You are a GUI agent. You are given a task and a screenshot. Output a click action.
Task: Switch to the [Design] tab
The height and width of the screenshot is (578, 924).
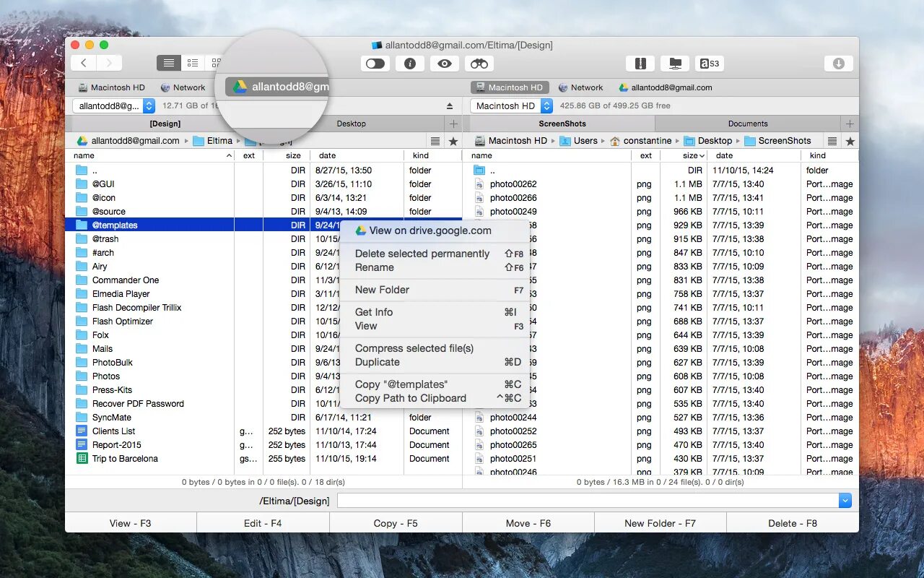click(165, 124)
